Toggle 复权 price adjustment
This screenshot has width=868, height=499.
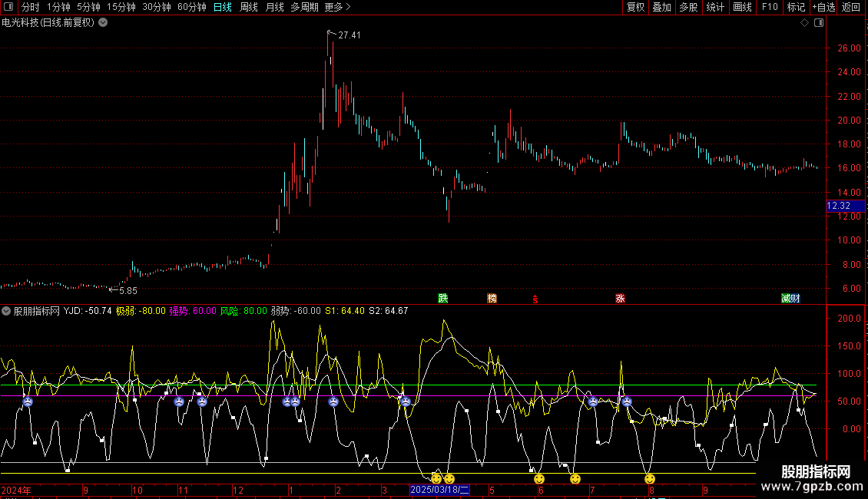[635, 7]
